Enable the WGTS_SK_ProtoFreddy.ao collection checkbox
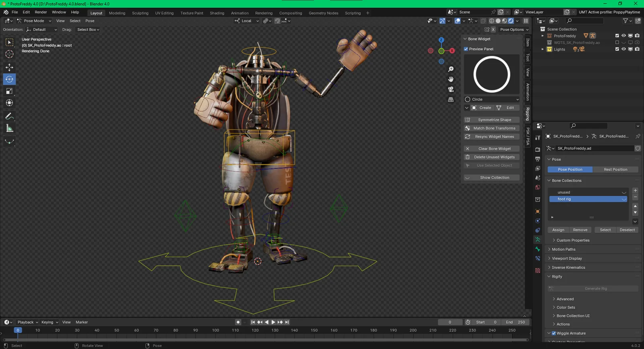This screenshot has height=349, width=644. pyautogui.click(x=617, y=42)
